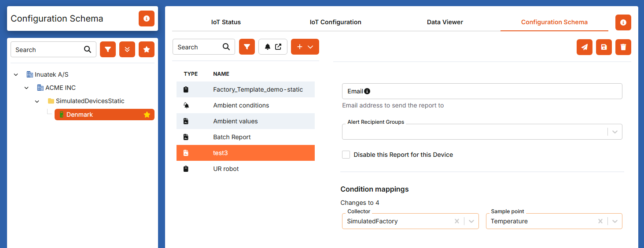
Task: Click the magnifier icon in left search box
Action: [x=88, y=49]
